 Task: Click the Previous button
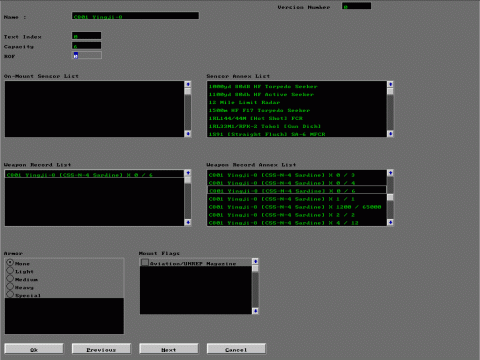pyautogui.click(x=101, y=349)
